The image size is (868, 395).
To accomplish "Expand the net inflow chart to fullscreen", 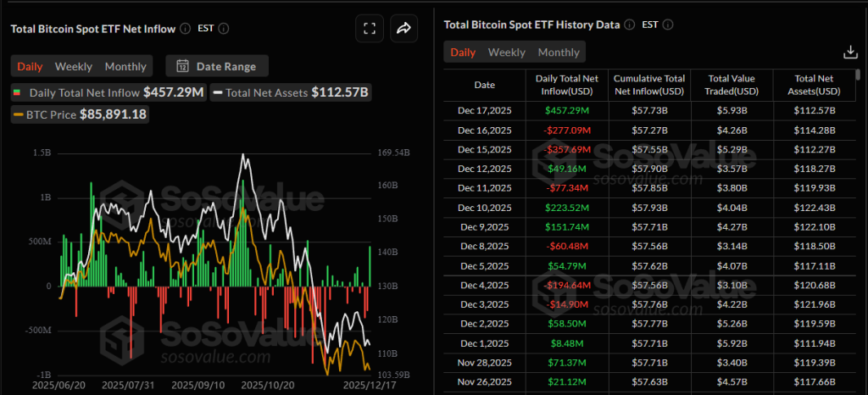I will (x=369, y=28).
